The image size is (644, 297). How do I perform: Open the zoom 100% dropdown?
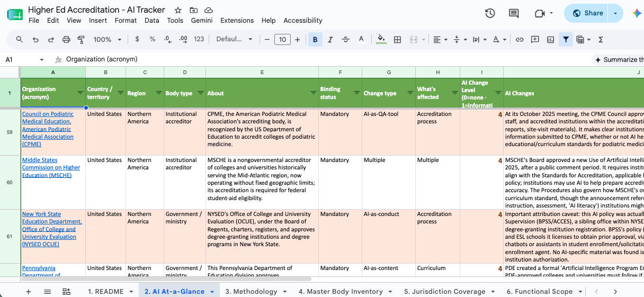[x=108, y=40]
